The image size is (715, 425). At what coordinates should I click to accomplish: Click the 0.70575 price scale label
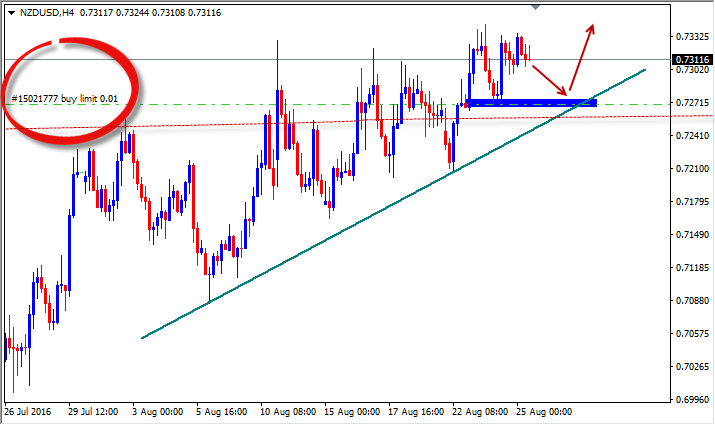coord(692,334)
